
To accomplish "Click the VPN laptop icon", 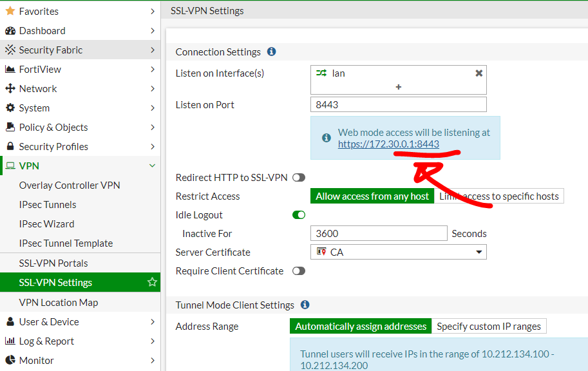I will point(10,166).
